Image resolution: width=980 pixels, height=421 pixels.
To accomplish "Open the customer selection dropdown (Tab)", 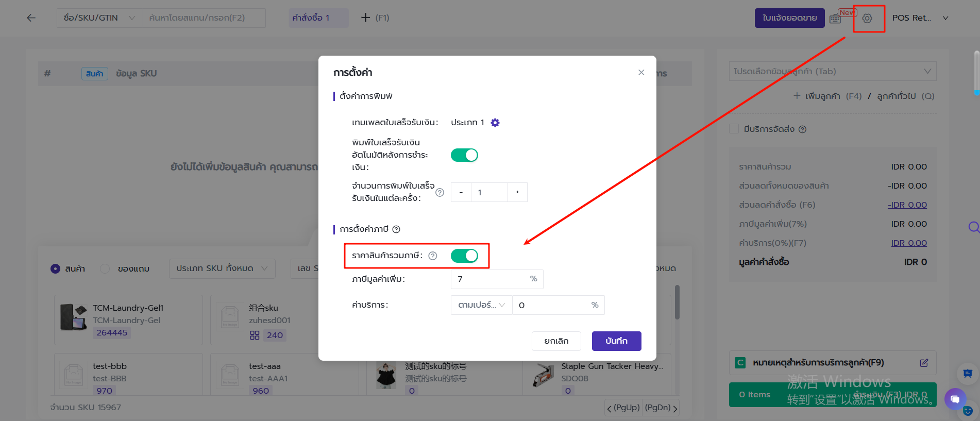I will coord(832,72).
